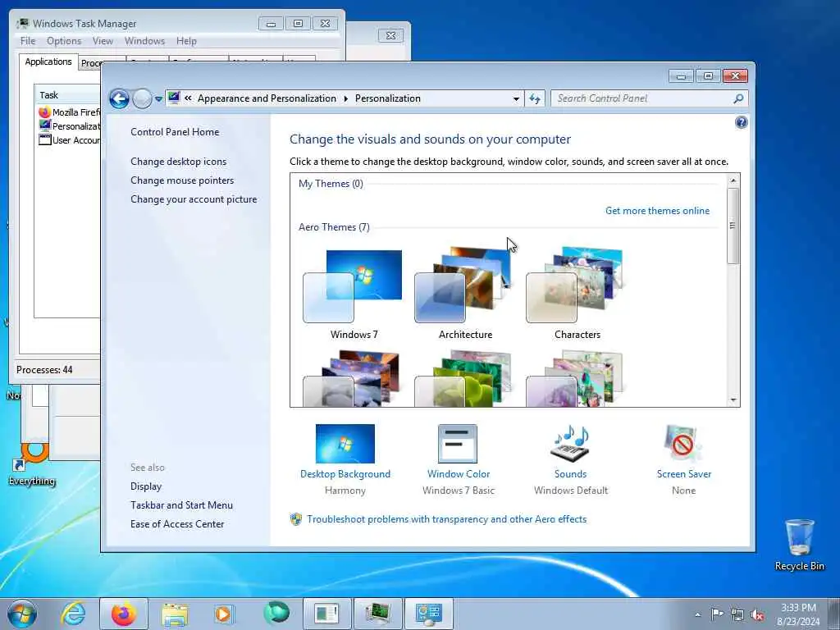Open Sounds settings icon

pos(570,444)
